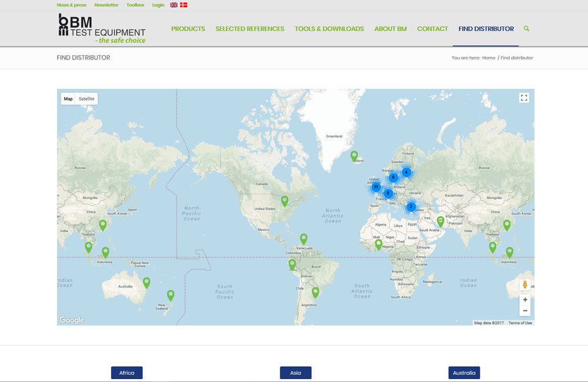
Task: Switch the site to Danish via flag
Action: tap(182, 5)
